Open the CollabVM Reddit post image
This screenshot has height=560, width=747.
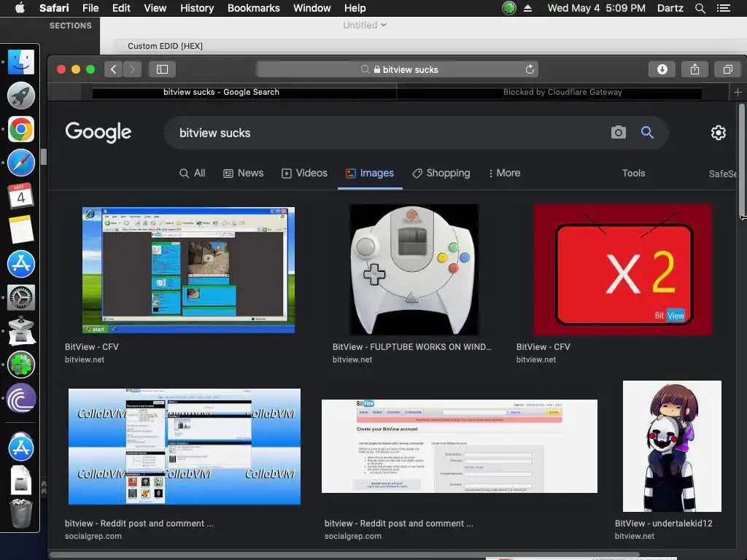[x=185, y=446]
